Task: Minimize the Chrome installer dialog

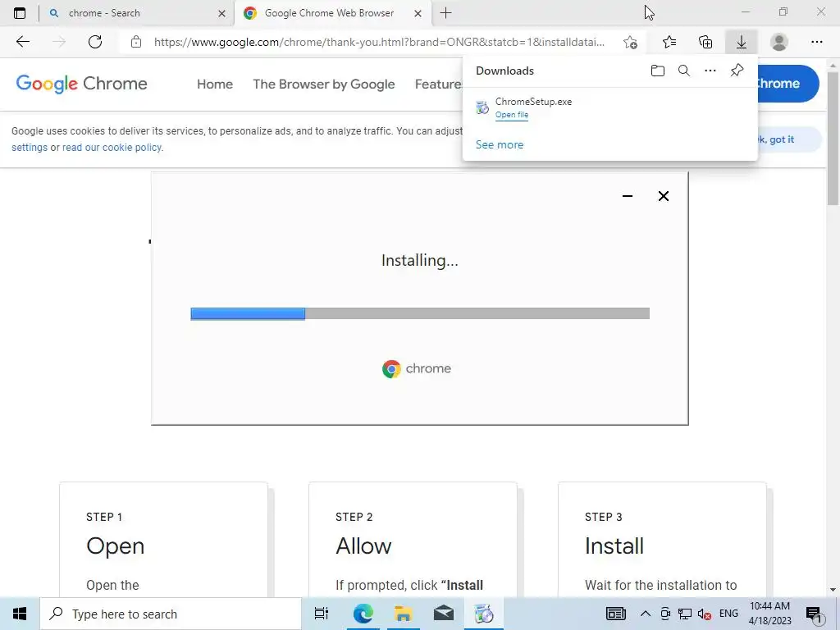Action: 628,196
